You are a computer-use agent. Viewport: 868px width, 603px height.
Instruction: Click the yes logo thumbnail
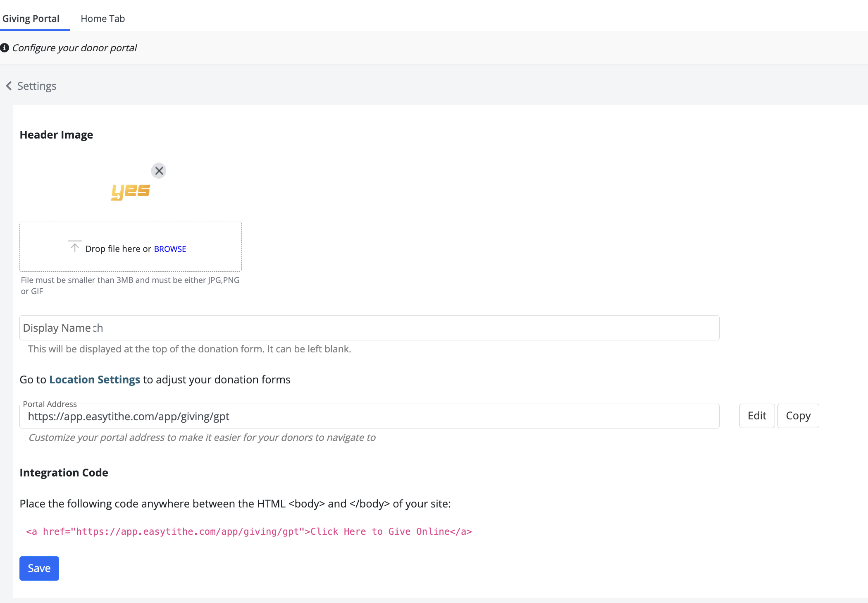[x=131, y=192]
